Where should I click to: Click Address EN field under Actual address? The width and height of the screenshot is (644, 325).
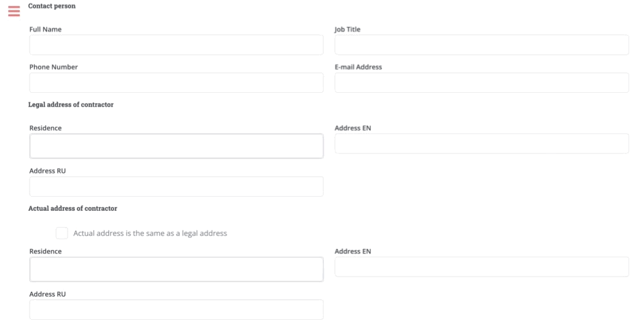point(481,267)
